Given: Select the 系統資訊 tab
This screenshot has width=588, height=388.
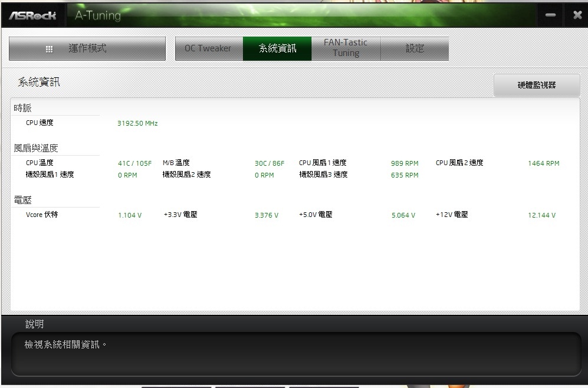Looking at the screenshot, I should click(277, 48).
